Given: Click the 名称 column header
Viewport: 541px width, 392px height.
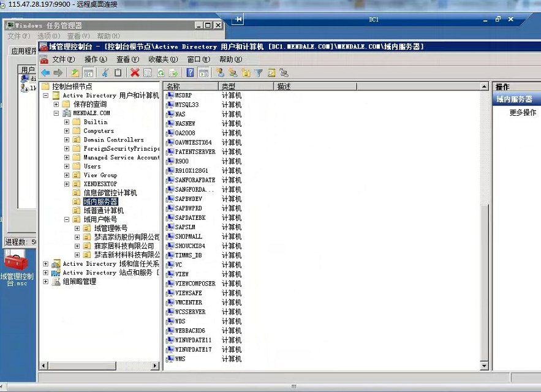Looking at the screenshot, I should (x=191, y=86).
